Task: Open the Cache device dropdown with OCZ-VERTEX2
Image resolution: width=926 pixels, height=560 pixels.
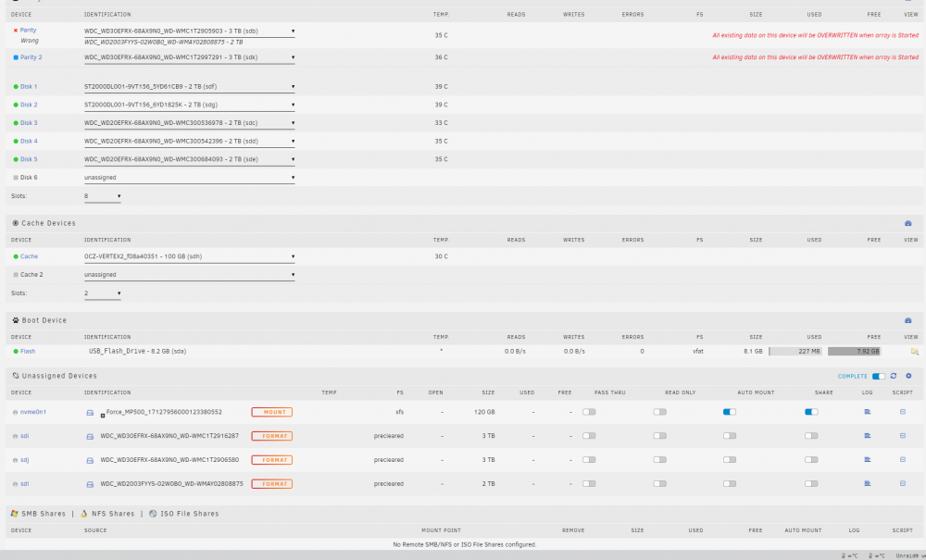Action: coord(189,256)
